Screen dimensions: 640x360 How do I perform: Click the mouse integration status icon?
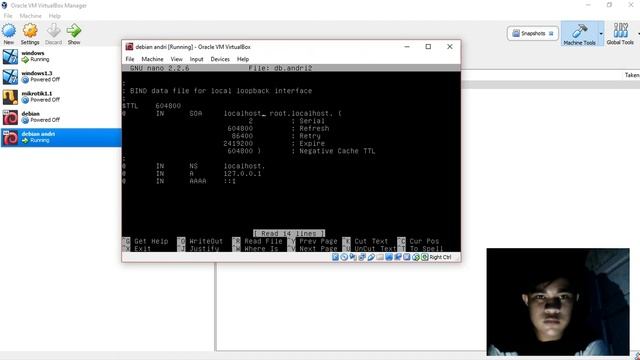pos(416,257)
